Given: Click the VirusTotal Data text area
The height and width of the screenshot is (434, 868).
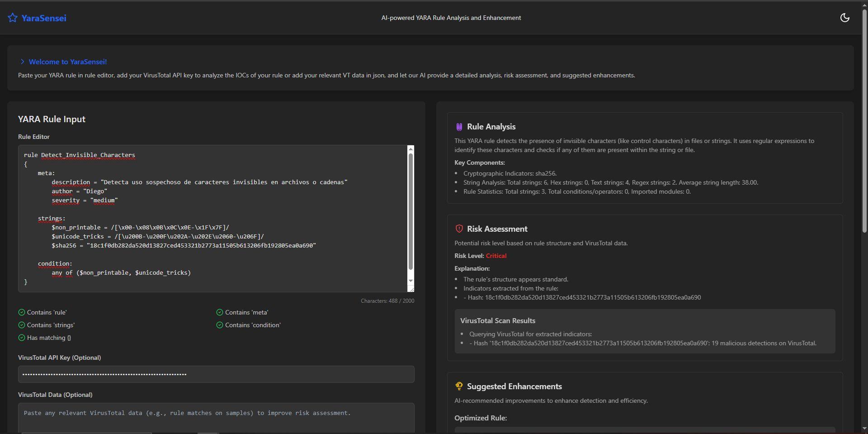Looking at the screenshot, I should click(x=216, y=418).
